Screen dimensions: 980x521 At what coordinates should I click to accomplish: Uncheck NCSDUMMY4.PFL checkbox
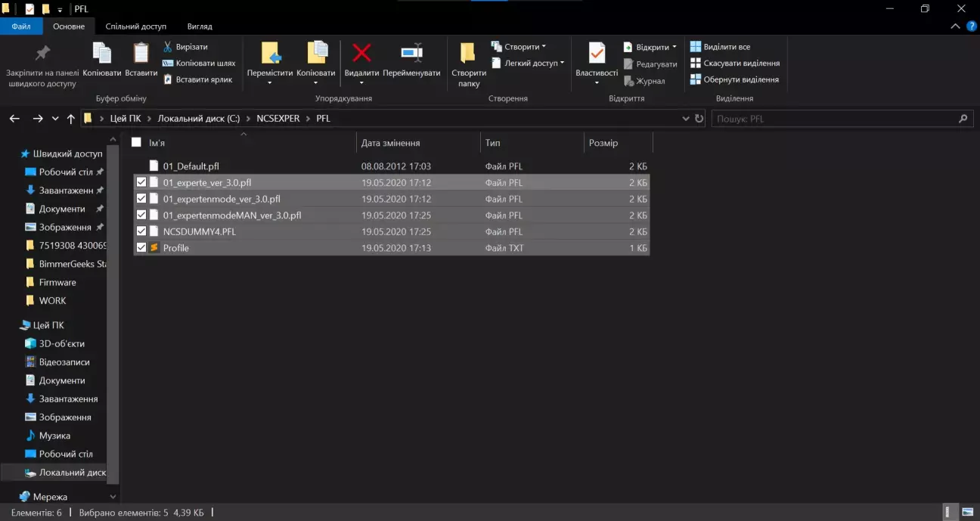141,231
